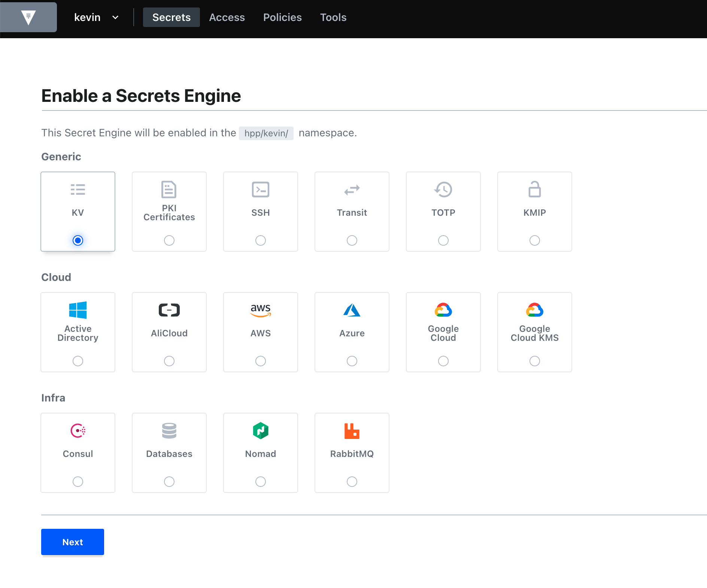
Task: Click the KV list icon
Action: pyautogui.click(x=78, y=190)
